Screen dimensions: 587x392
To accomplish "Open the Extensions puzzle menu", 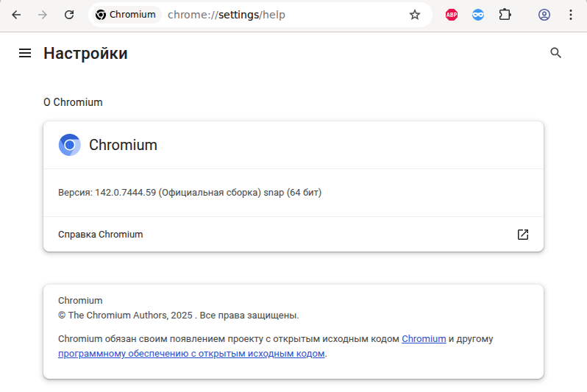I will tap(505, 15).
